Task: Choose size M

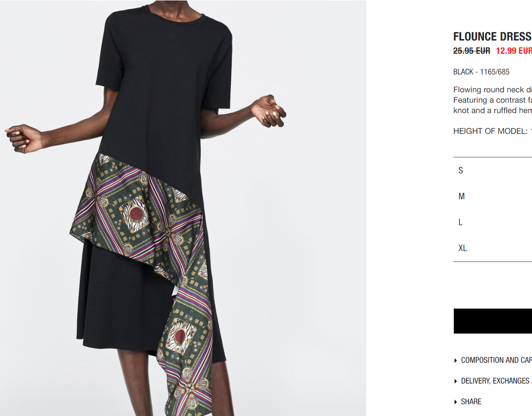Action: [x=492, y=196]
